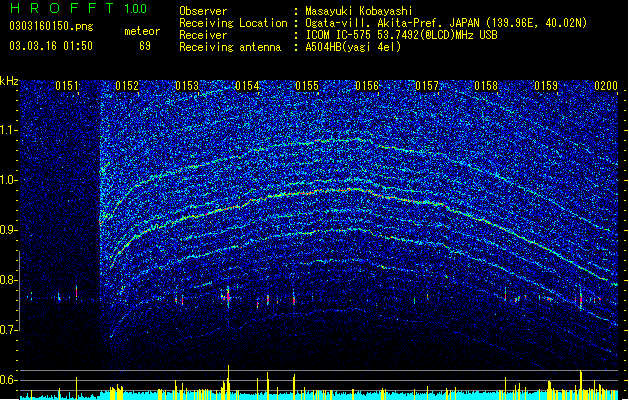Select the 0158 time marker
The image size is (629, 400).
486,86
